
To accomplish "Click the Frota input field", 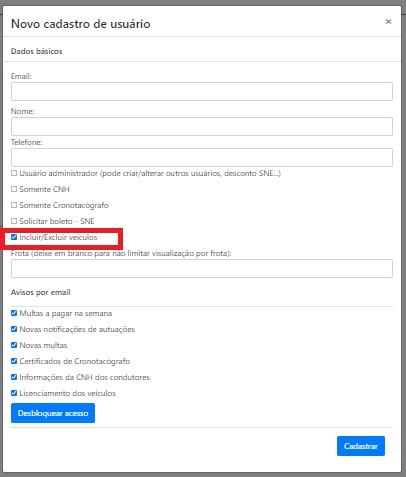I will [202, 269].
